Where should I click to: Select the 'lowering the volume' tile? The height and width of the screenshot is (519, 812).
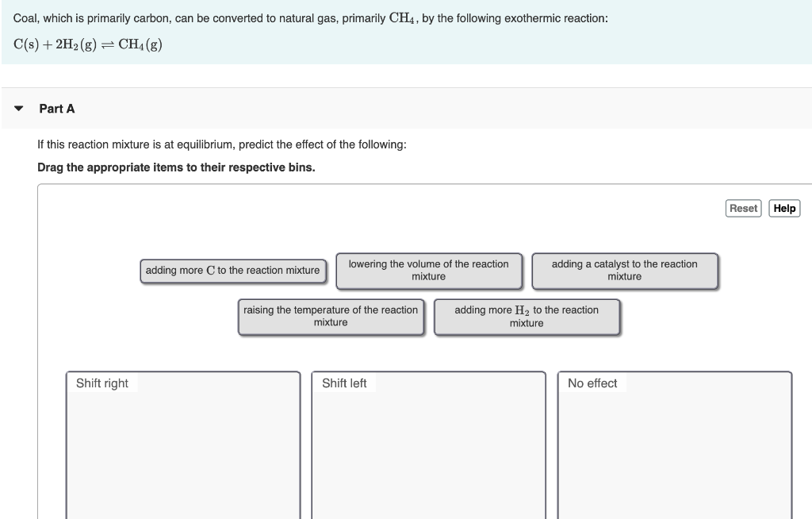click(x=428, y=271)
